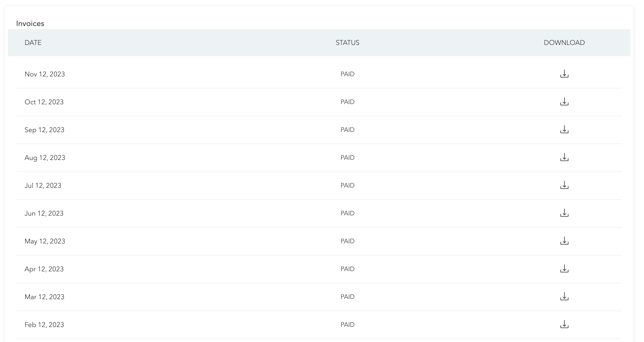This screenshot has height=342, width=644.
Task: Download the Aug 12, 2023 invoice
Action: 564,157
